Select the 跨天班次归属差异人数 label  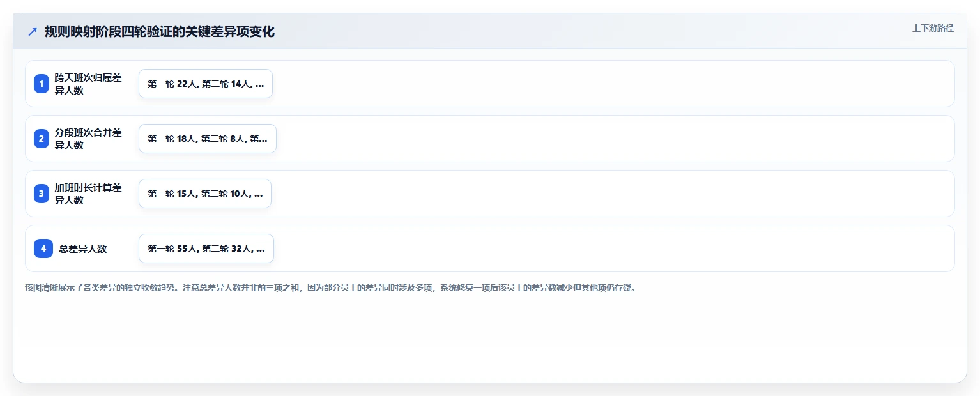[x=88, y=84]
